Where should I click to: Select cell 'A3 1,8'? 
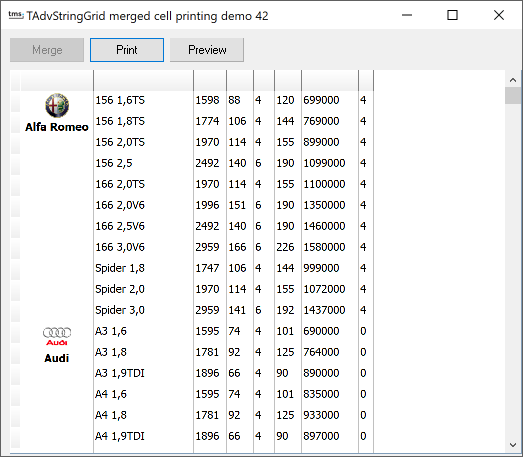click(x=111, y=352)
